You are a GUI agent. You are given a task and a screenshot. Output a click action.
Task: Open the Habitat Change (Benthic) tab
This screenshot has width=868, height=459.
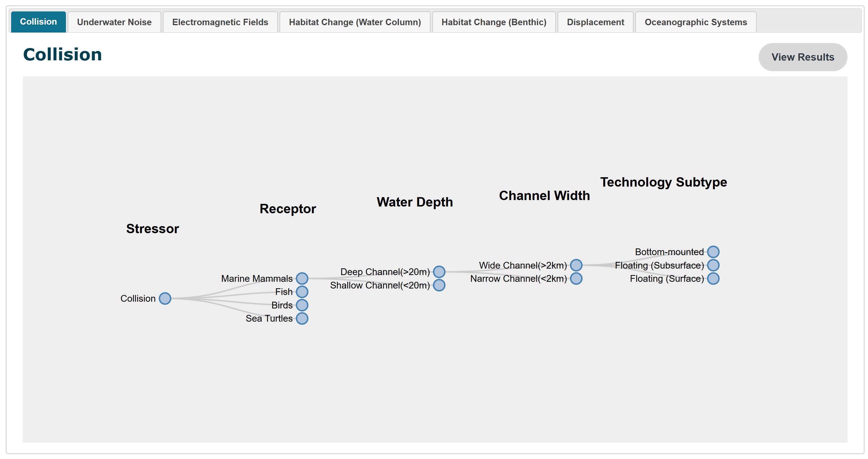click(493, 22)
